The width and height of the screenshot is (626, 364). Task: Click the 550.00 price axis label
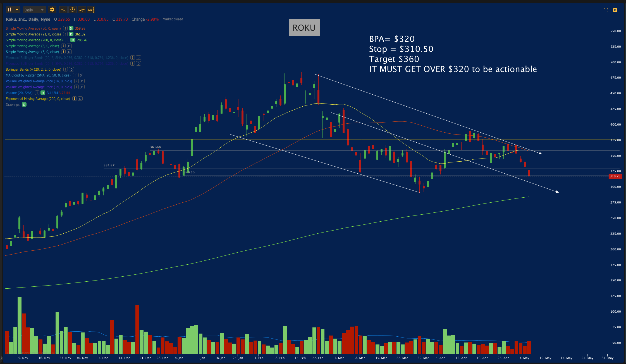tap(615, 31)
